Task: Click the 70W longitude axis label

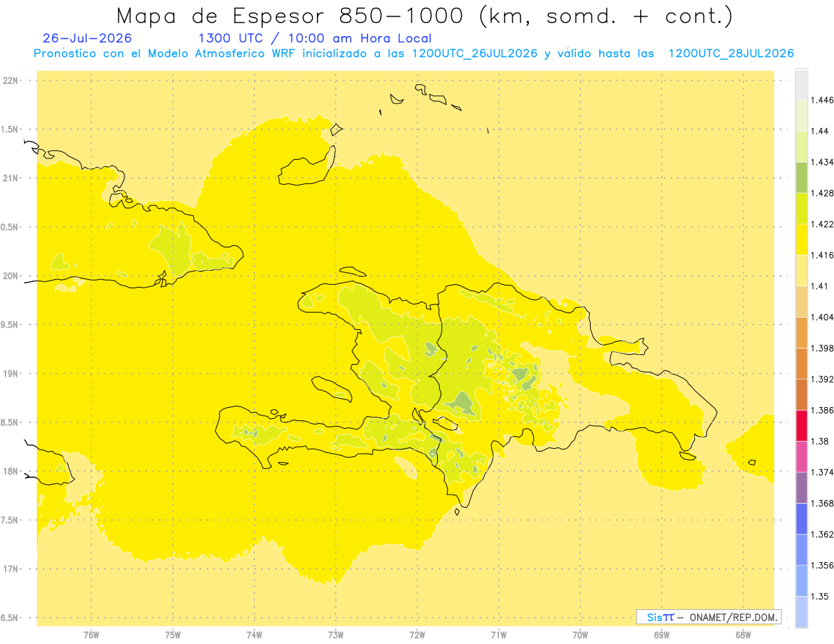Action: (580, 635)
